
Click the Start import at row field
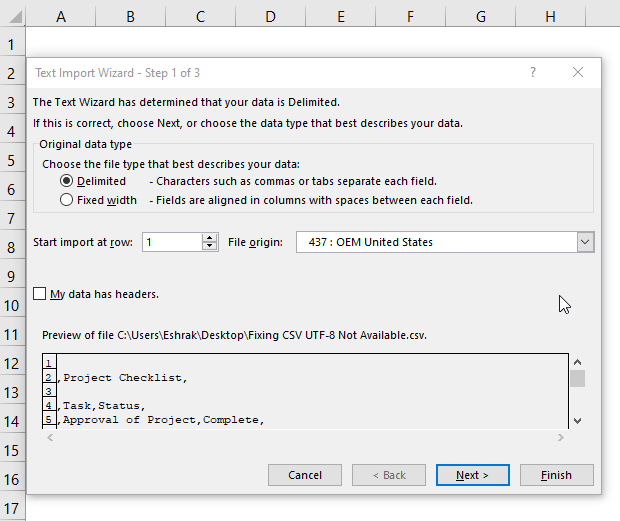[172, 242]
